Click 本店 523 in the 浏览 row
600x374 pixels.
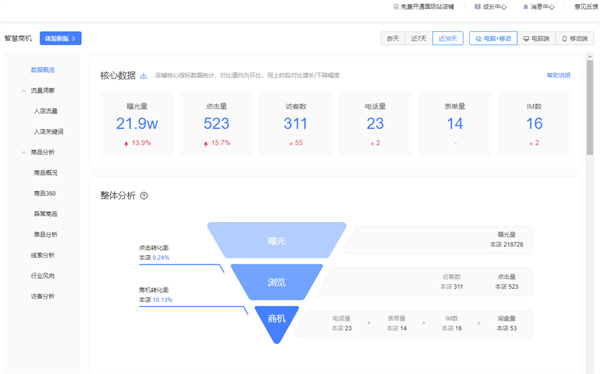point(507,287)
